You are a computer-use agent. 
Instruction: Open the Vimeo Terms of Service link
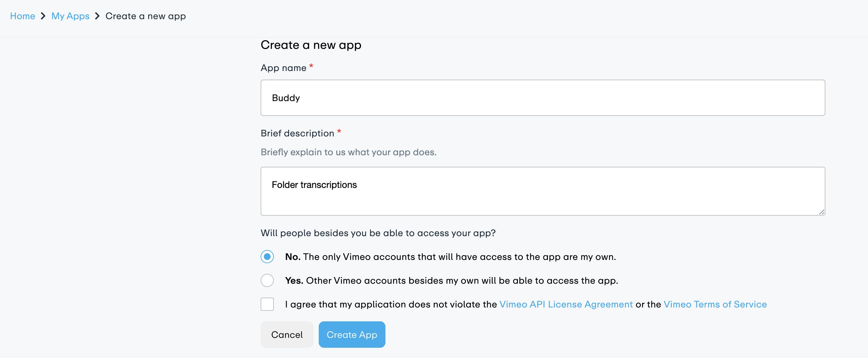[715, 304]
